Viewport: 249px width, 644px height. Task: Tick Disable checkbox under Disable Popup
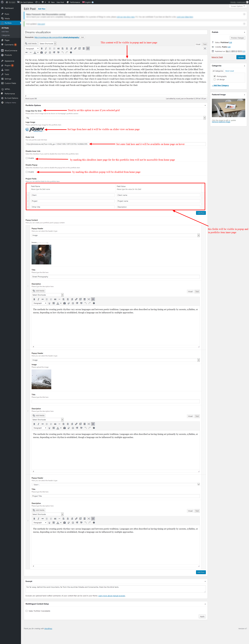click(27, 172)
